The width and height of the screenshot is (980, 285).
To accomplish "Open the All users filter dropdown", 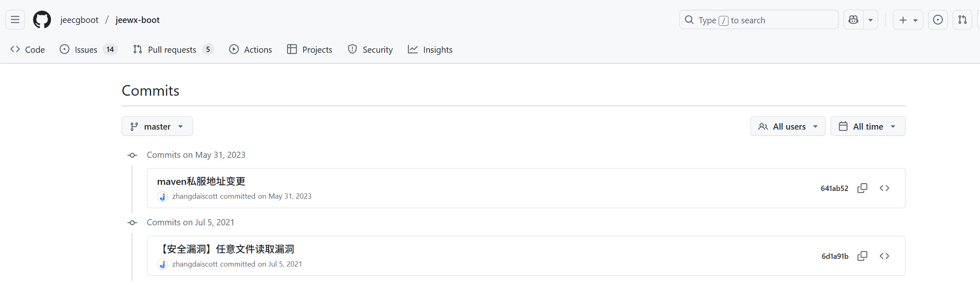I will [x=788, y=126].
